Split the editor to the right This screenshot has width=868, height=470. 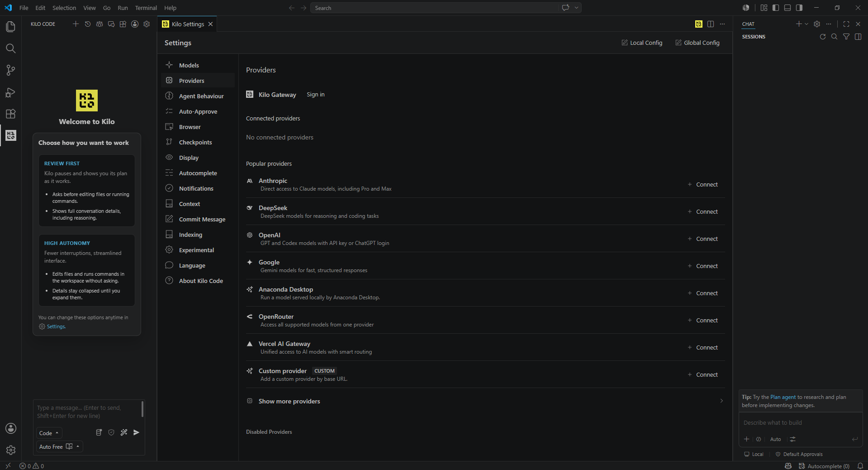pos(711,24)
